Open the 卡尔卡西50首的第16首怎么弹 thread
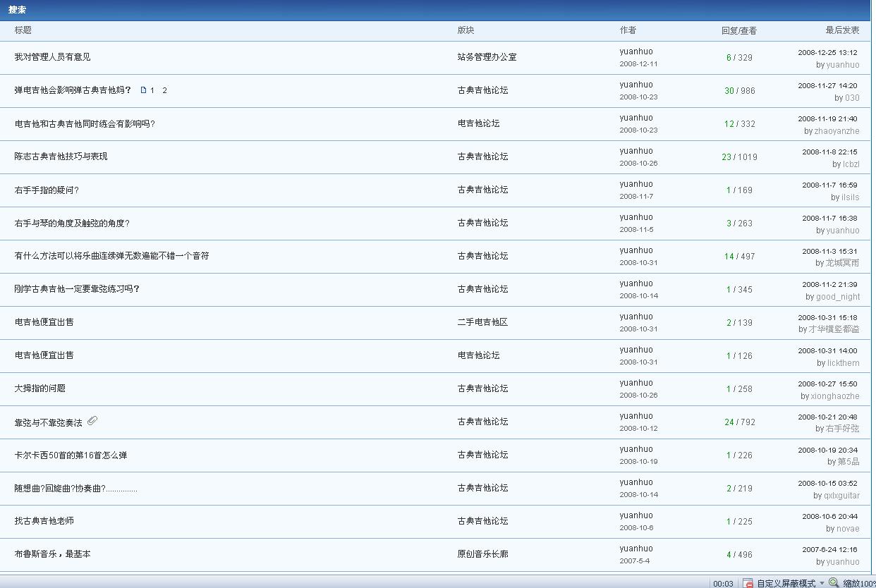Viewport: 876px width, 588px height. [x=71, y=455]
